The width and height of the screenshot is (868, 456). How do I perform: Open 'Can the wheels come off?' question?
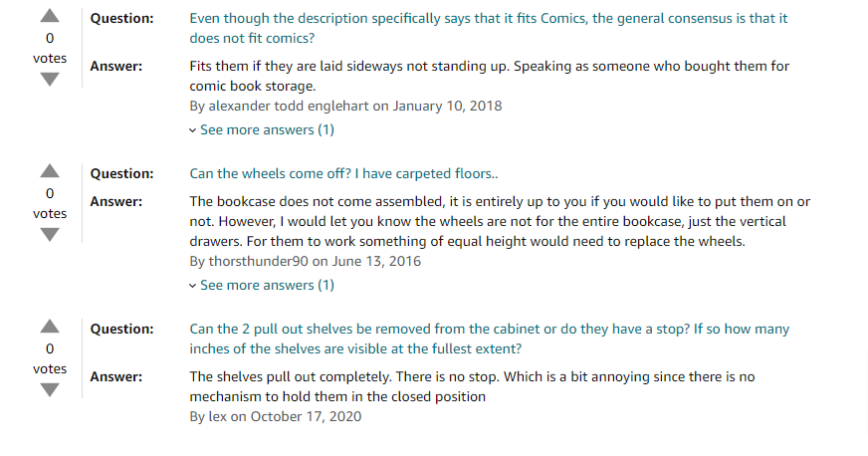click(x=343, y=174)
